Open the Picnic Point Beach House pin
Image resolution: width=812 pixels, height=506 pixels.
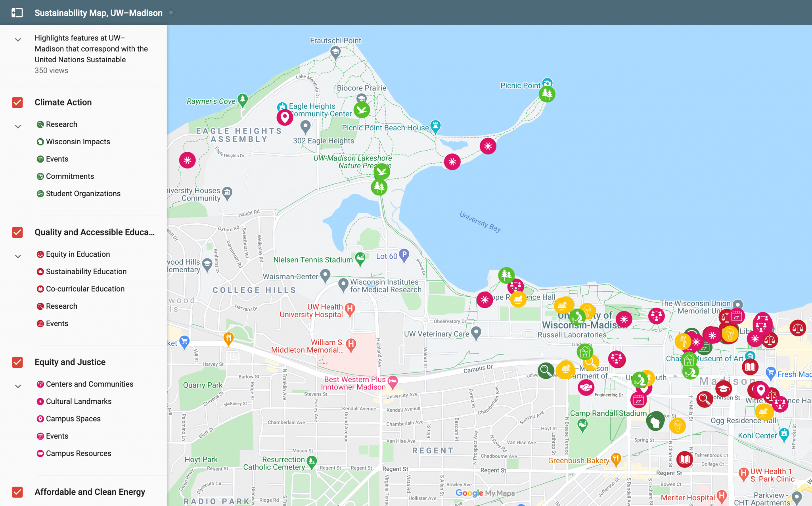(435, 126)
